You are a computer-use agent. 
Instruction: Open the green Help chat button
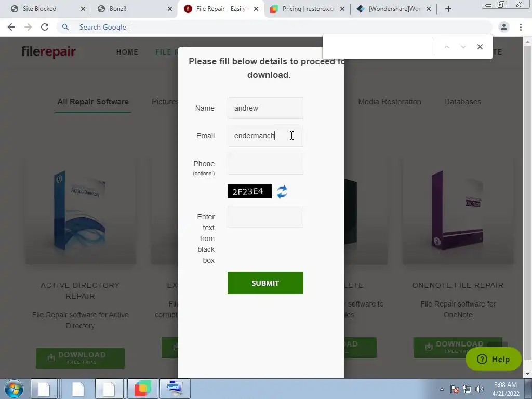pyautogui.click(x=494, y=359)
